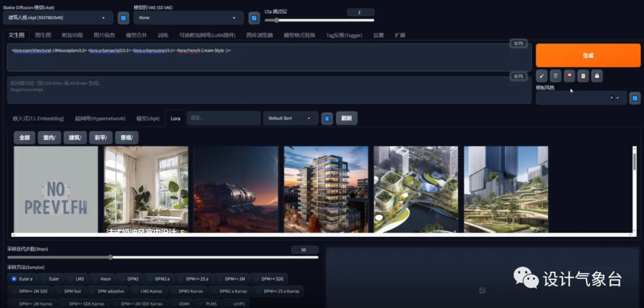Click into the negative prompt text box
This screenshot has width=644, height=308.
269,90
